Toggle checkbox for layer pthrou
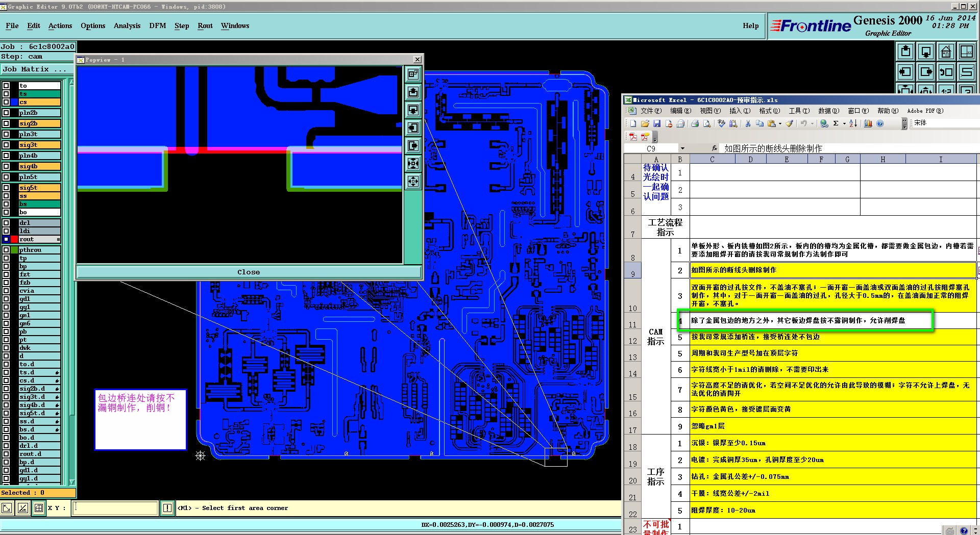The image size is (980, 535). [6, 250]
